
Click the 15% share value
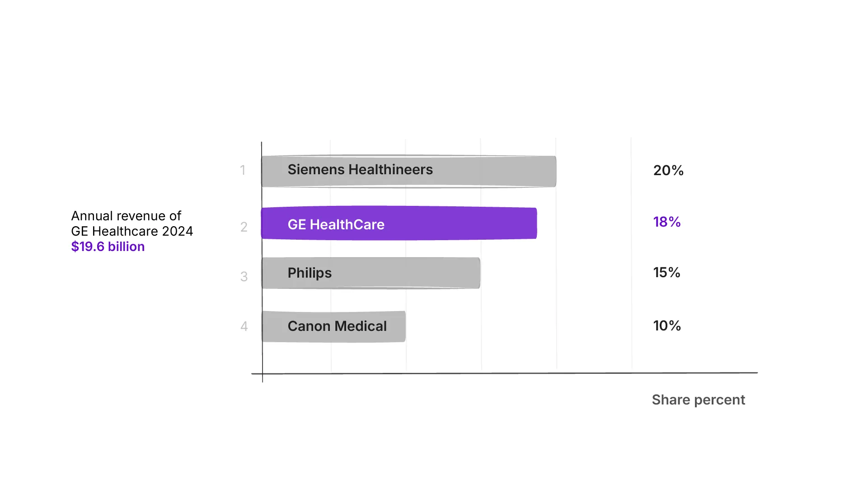666,273
